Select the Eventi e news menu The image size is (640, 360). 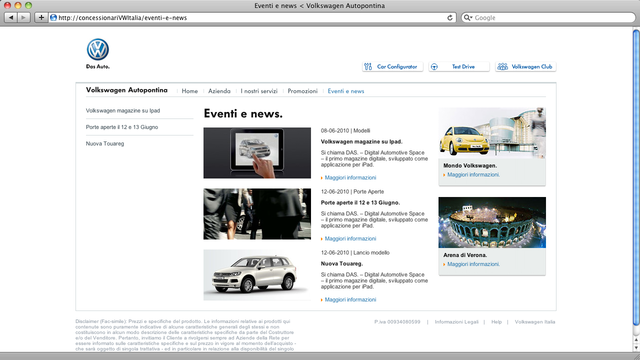coord(346,91)
